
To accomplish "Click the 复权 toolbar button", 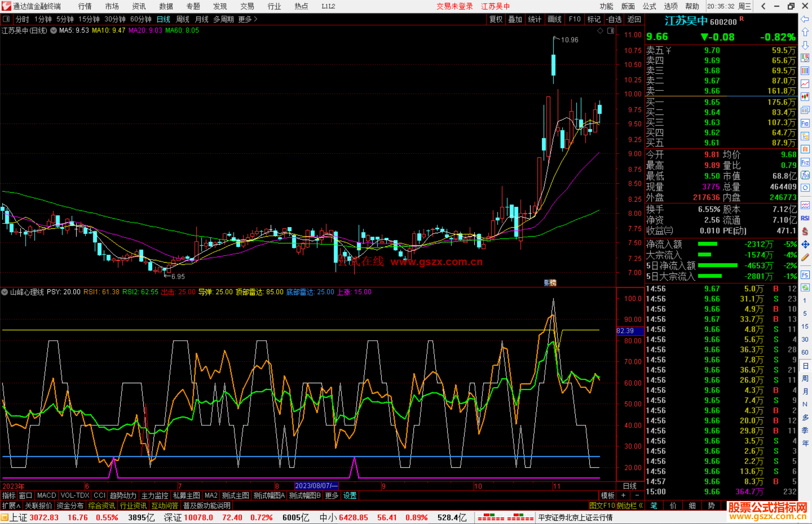I will click(496, 19).
